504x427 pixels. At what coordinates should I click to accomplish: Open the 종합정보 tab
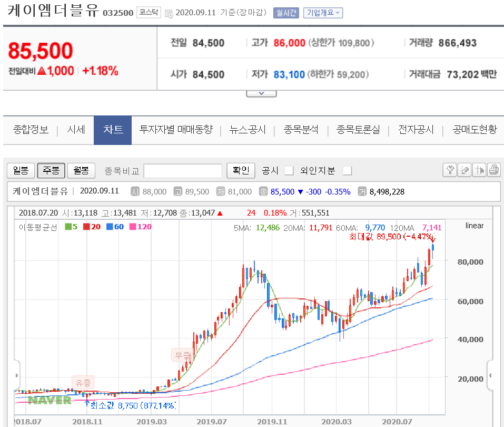point(31,130)
